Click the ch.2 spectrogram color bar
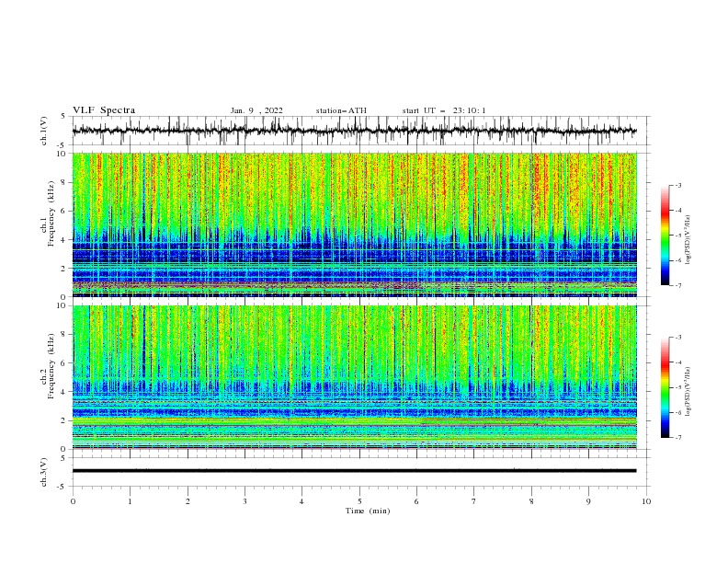 click(x=665, y=387)
